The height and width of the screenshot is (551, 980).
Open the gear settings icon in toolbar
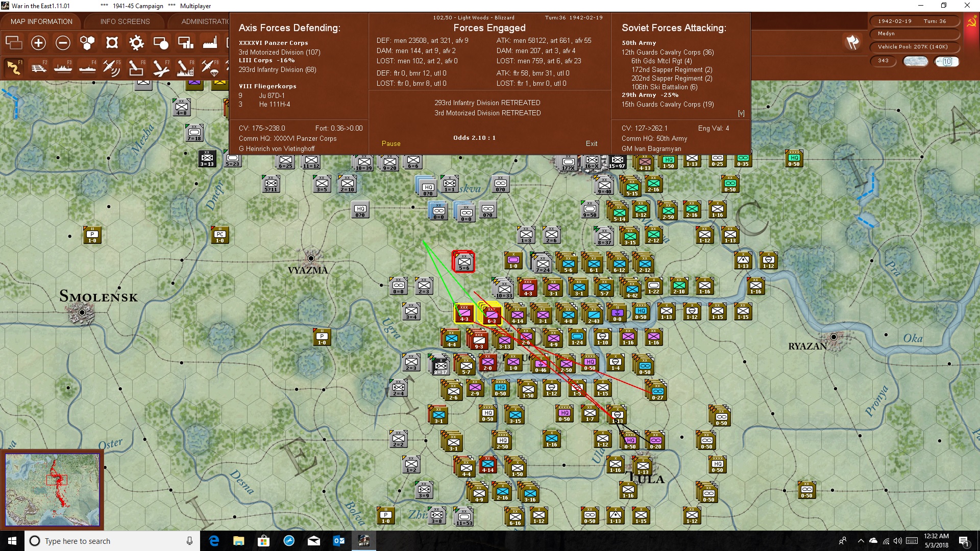pyautogui.click(x=136, y=43)
